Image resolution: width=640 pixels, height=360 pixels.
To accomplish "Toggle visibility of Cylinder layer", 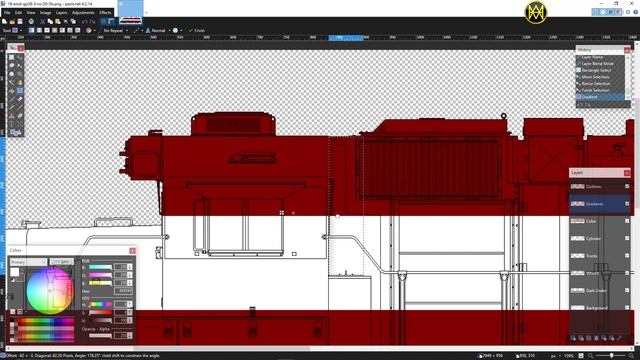I will [627, 238].
